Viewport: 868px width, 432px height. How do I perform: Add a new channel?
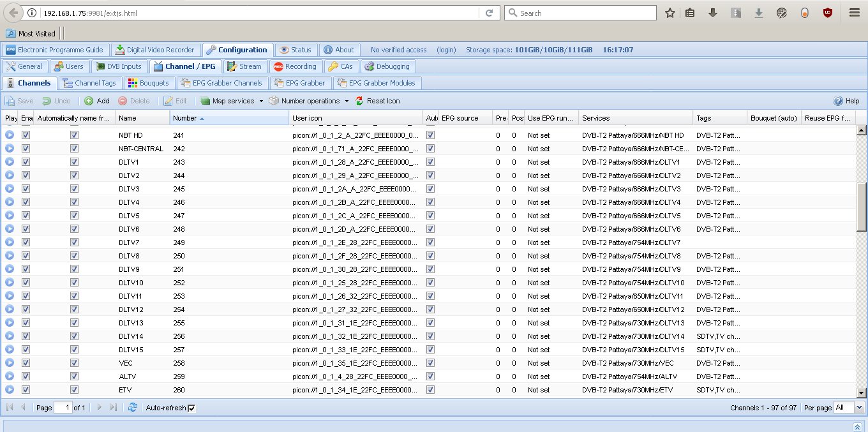tap(97, 101)
